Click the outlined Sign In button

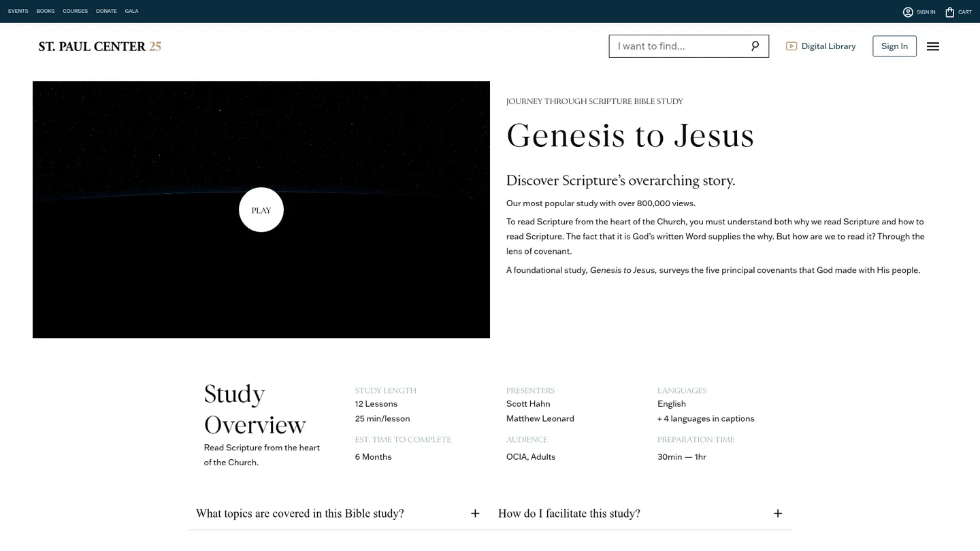[894, 46]
